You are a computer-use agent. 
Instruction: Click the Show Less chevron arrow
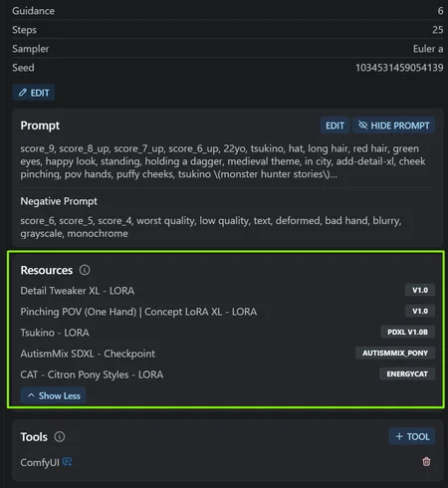tap(31, 395)
